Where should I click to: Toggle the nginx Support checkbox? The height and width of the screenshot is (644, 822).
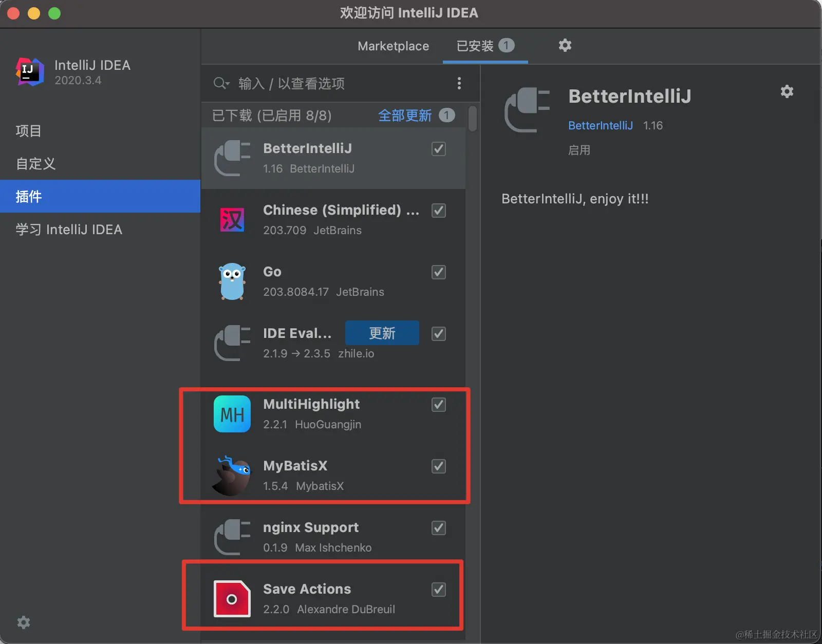(439, 528)
